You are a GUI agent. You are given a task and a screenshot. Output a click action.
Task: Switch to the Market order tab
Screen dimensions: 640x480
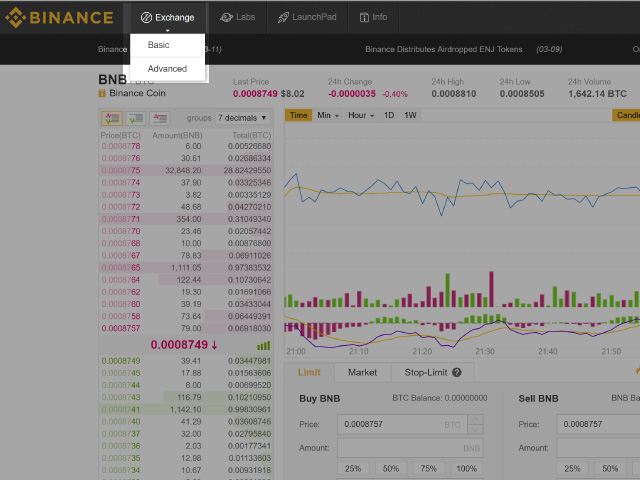click(362, 372)
